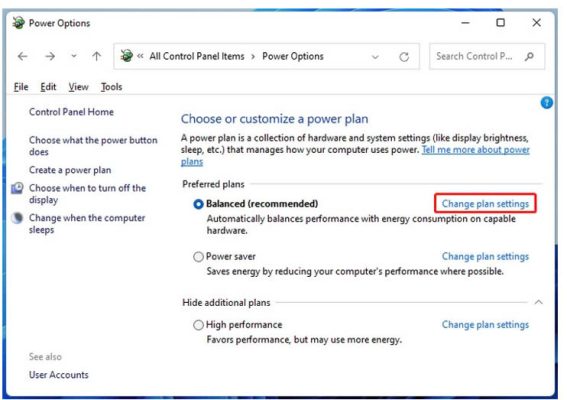Click the search magnifier icon

[x=529, y=56]
